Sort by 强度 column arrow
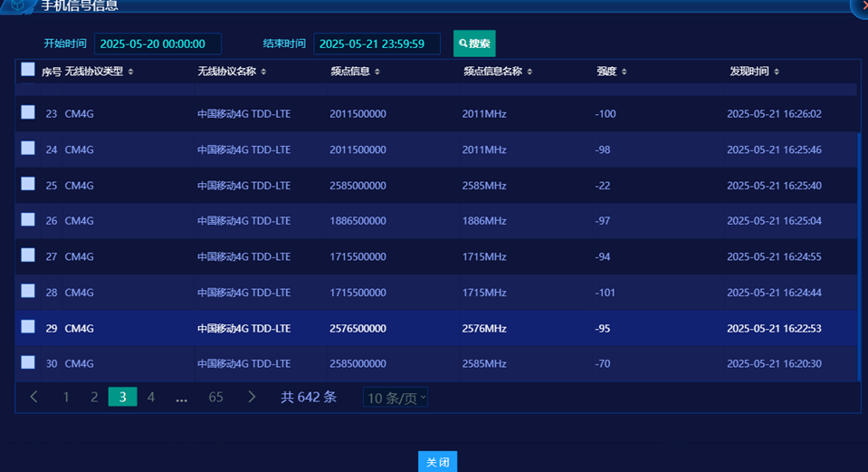 point(624,72)
